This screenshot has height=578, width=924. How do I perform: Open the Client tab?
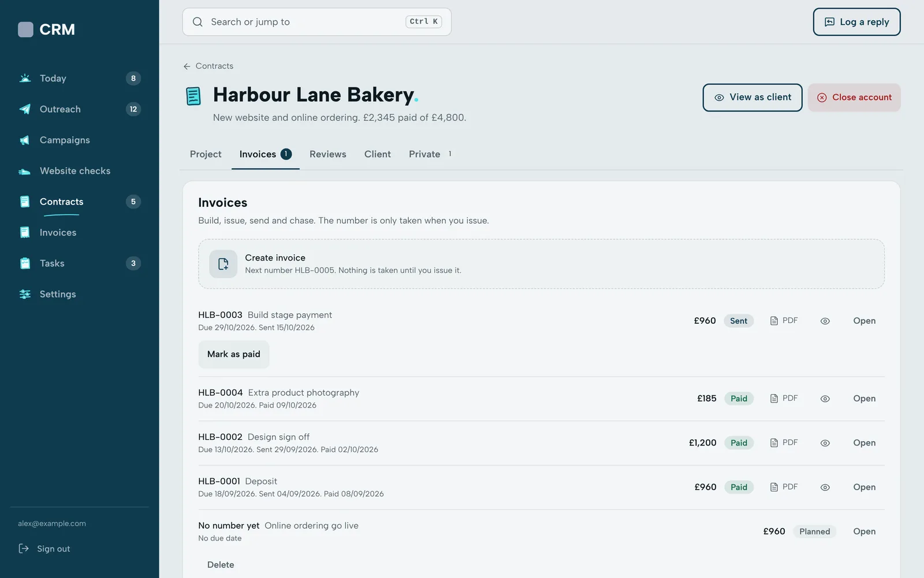pyautogui.click(x=378, y=154)
